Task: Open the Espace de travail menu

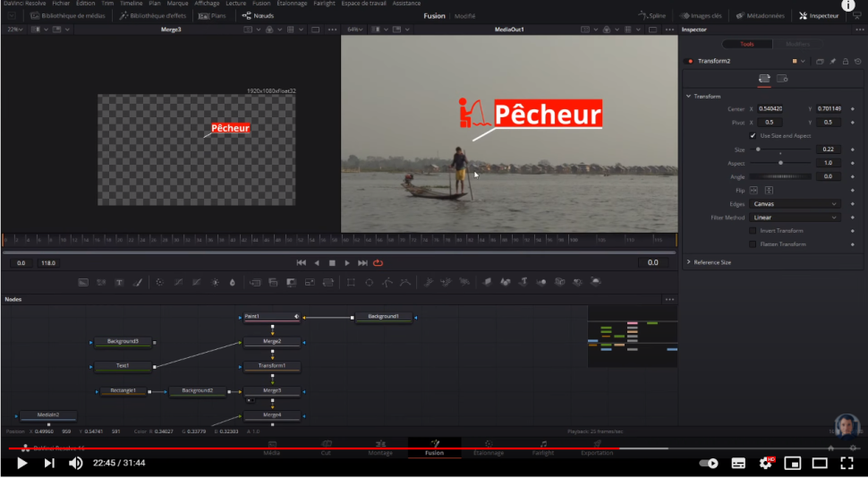Action: pos(365,4)
